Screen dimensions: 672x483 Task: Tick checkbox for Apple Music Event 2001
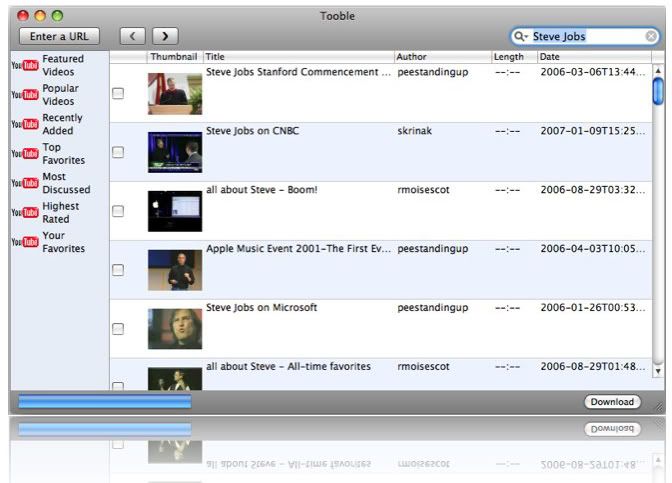click(118, 270)
